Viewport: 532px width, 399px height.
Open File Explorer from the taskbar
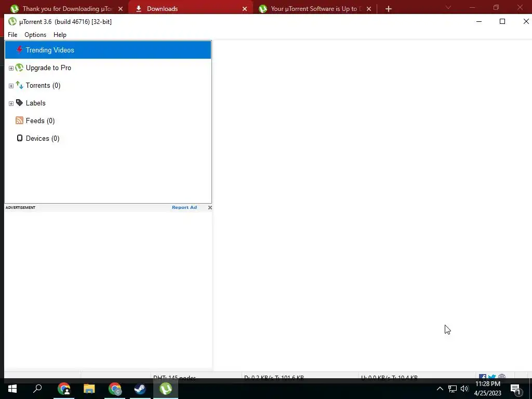click(x=89, y=389)
